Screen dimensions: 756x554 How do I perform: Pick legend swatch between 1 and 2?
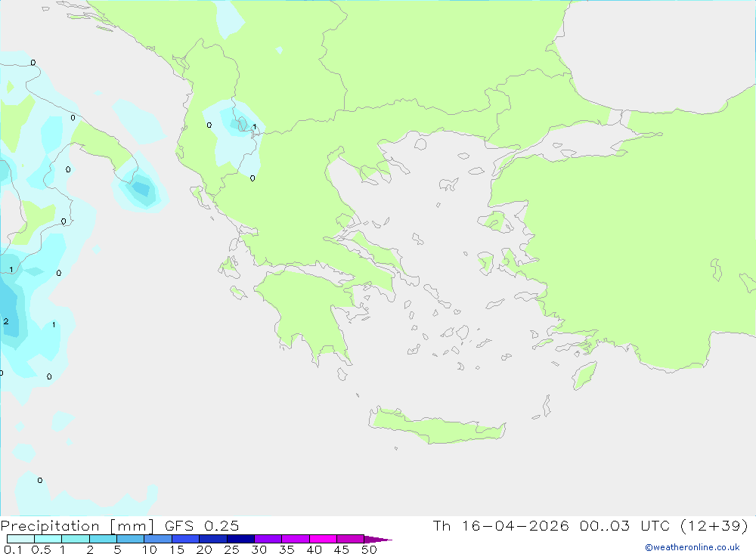pos(76,539)
